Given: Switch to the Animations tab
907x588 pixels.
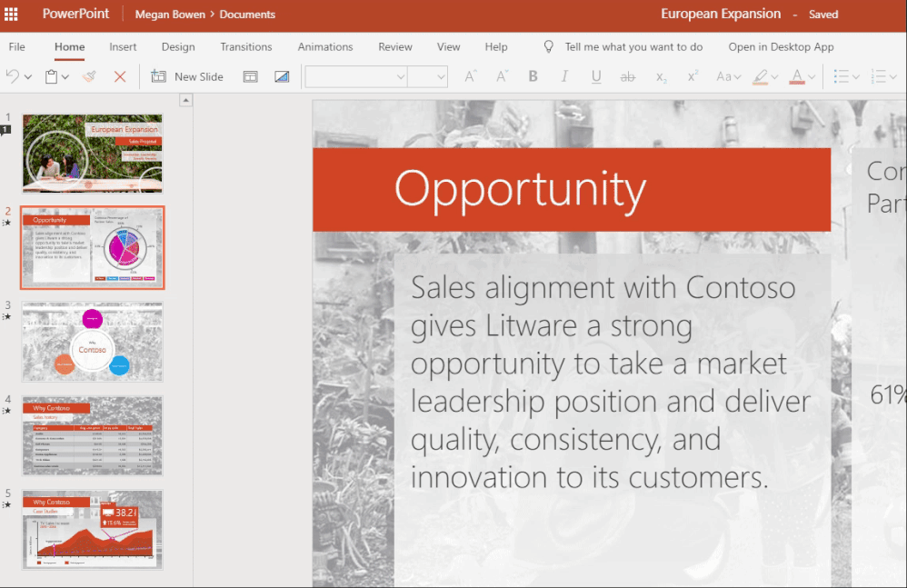Looking at the screenshot, I should click(x=325, y=47).
